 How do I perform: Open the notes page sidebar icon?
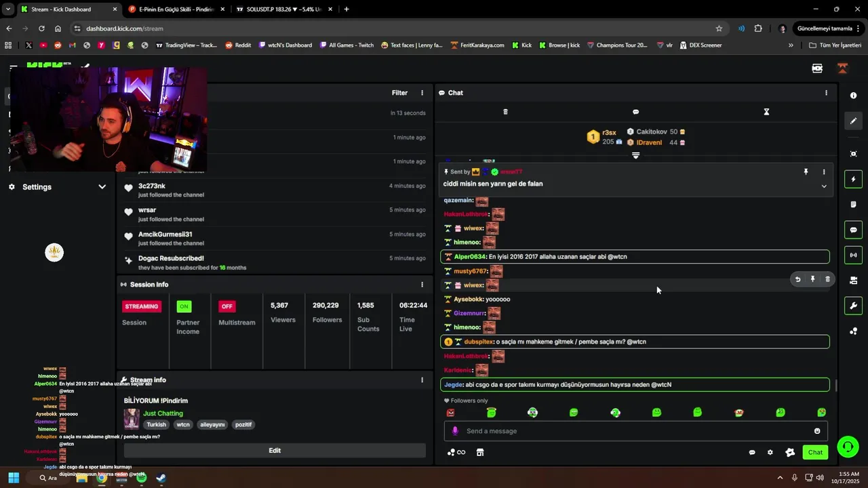[853, 205]
